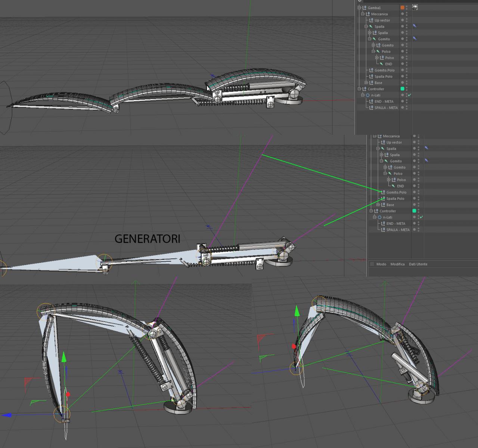
Task: Collapse the Gamba1 hierarchy
Action: point(359,7)
